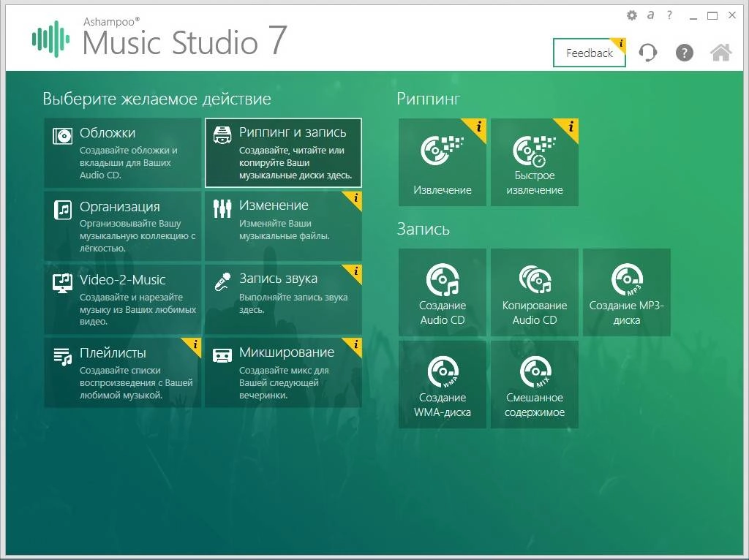Click the Ashampoo waveform logo
This screenshot has width=749, height=560.
pos(50,39)
